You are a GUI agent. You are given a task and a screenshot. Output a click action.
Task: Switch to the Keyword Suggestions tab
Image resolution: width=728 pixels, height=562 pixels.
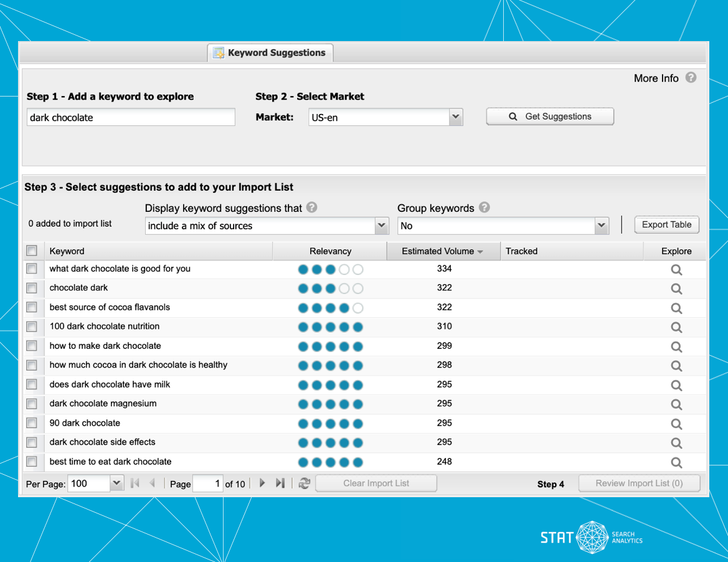pyautogui.click(x=270, y=53)
